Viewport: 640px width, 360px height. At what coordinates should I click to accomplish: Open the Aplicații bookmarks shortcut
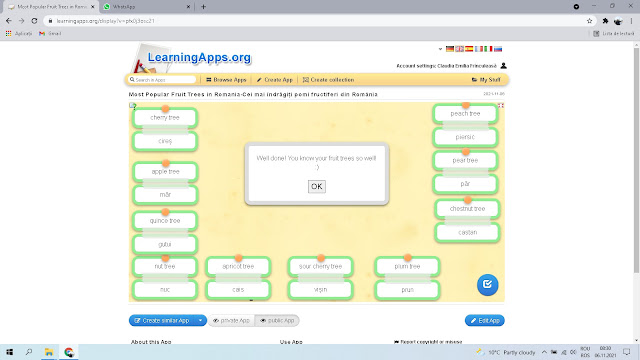click(19, 33)
